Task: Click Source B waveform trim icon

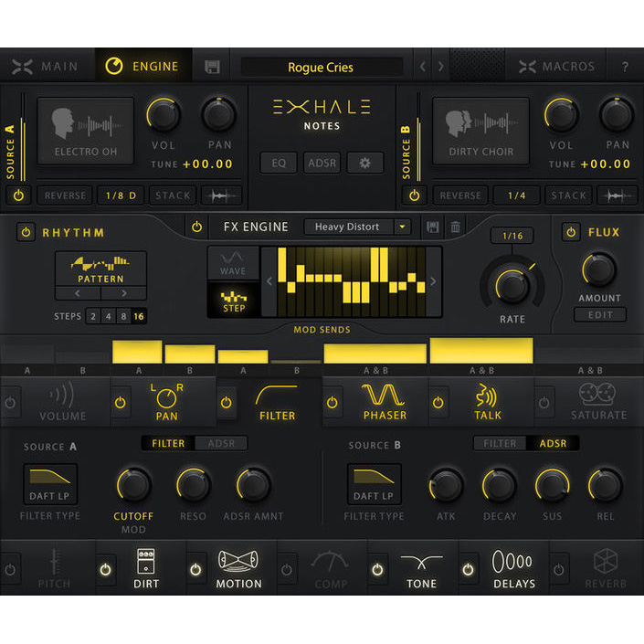Action: [617, 195]
